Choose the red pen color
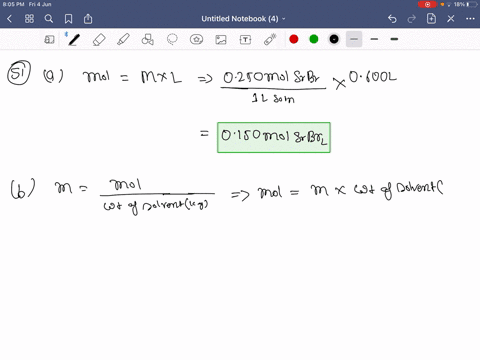Screen dimensions: 480x360 294,39
